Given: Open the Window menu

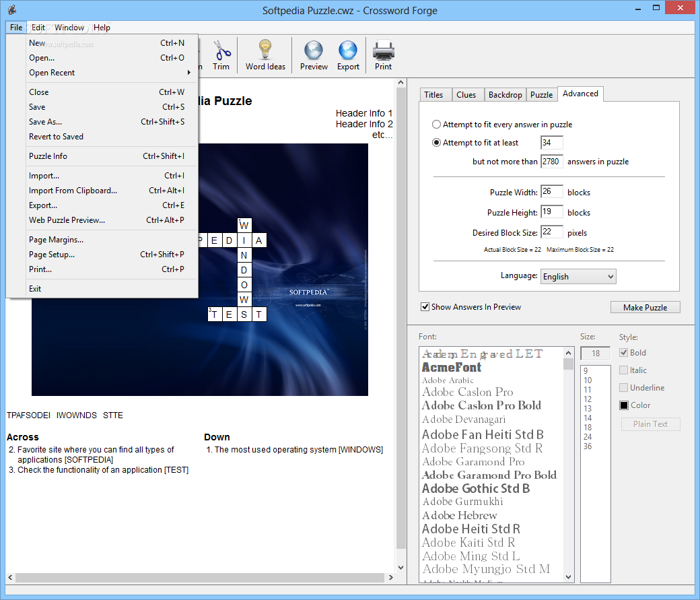Looking at the screenshot, I should [x=69, y=27].
